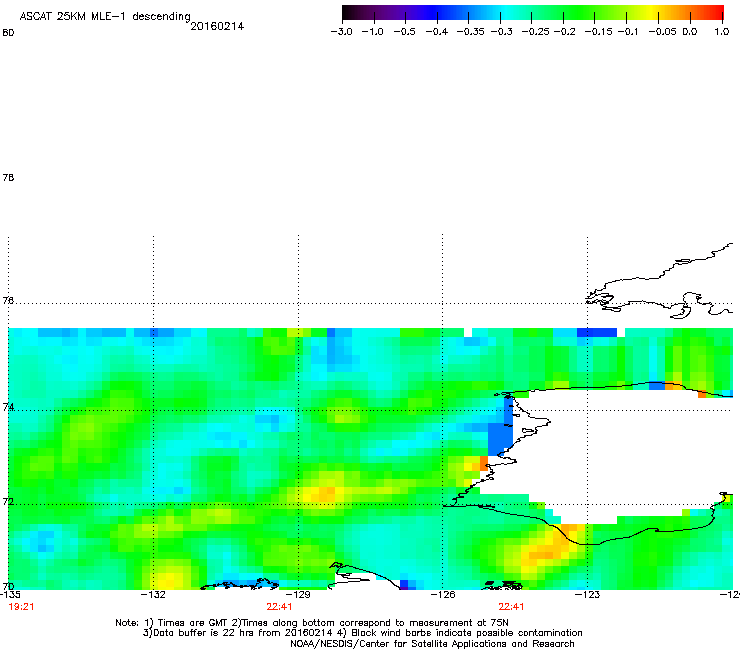
Task: Click the -1.0 colorbar tick label
Action: pos(372,32)
